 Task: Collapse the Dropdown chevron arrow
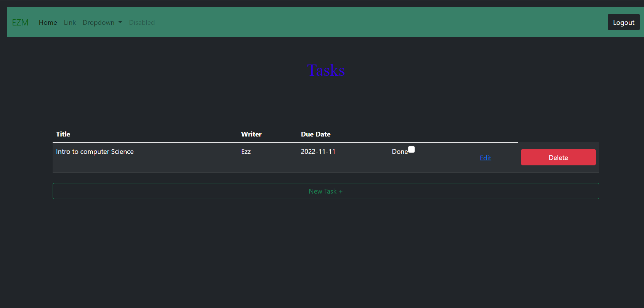[119, 22]
